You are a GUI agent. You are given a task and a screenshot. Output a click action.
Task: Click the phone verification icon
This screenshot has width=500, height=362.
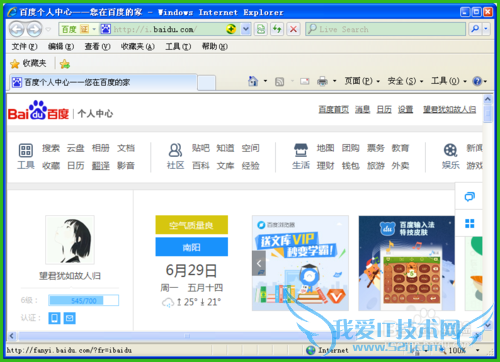pos(54,318)
